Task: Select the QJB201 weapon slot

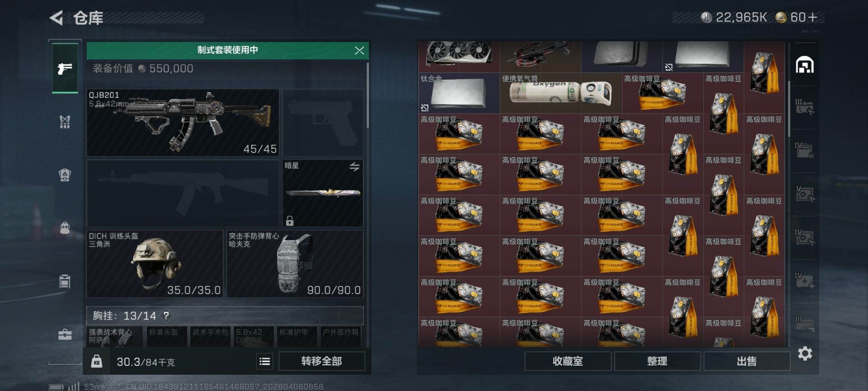Action: pyautogui.click(x=183, y=123)
